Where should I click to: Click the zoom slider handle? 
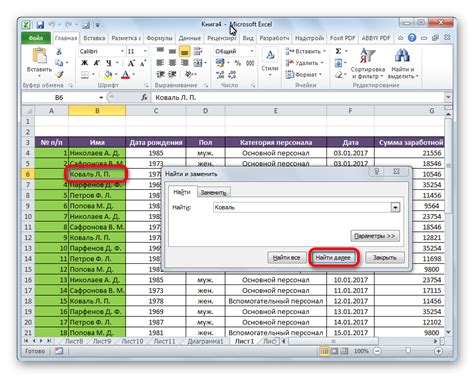point(408,351)
